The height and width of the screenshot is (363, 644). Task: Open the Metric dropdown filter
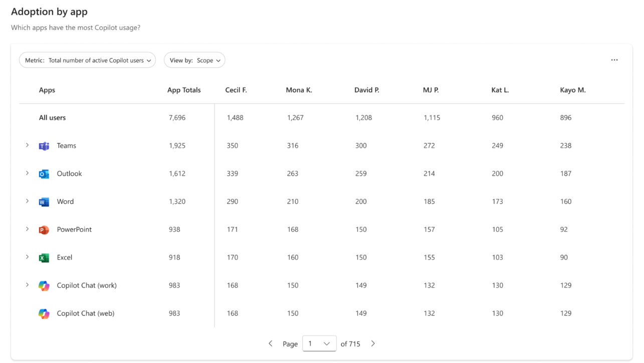[87, 60]
